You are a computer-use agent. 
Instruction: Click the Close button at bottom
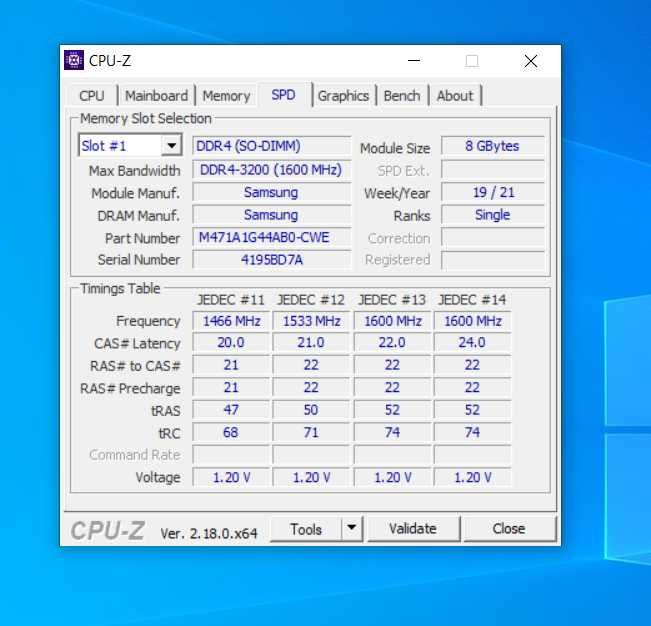coord(509,529)
